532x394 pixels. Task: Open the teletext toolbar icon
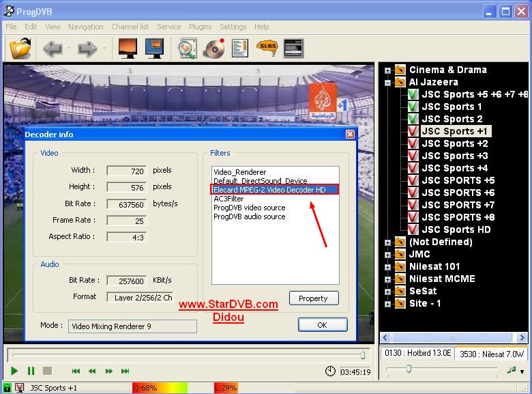(x=293, y=48)
